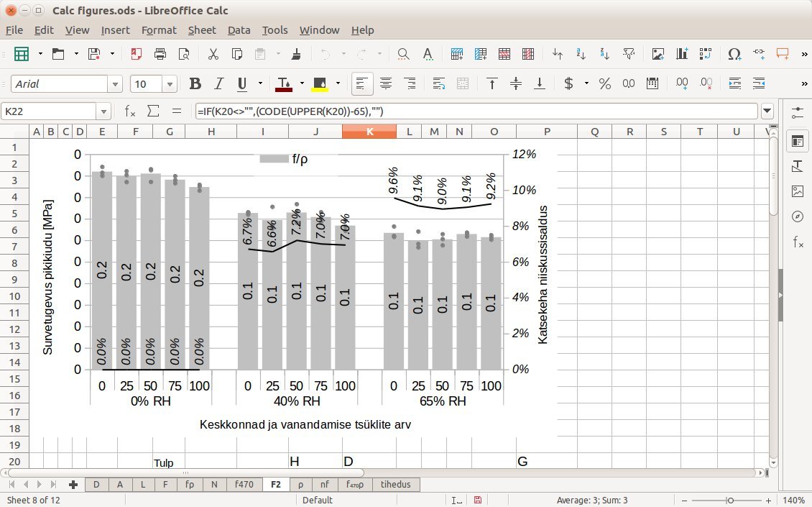The width and height of the screenshot is (812, 507).
Task: Click the Sort Ascending icon
Action: click(581, 54)
